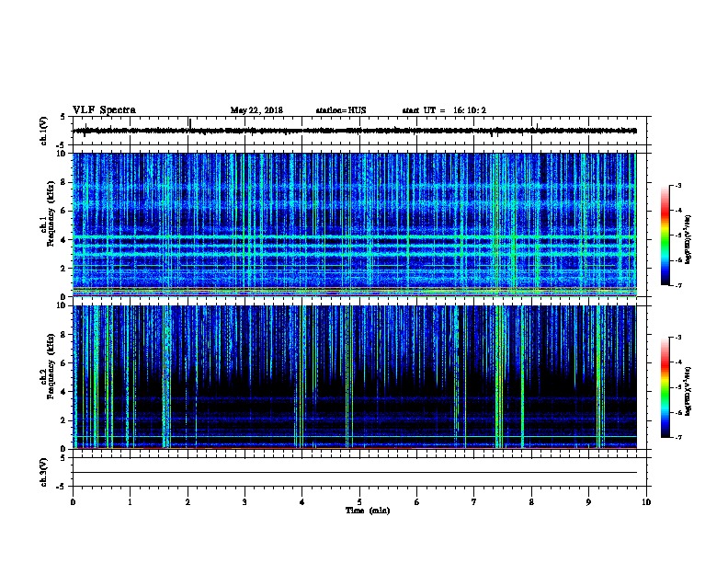Click the ch.1 frequency axis "4" tick label
728x563 pixels.
pos(63,240)
